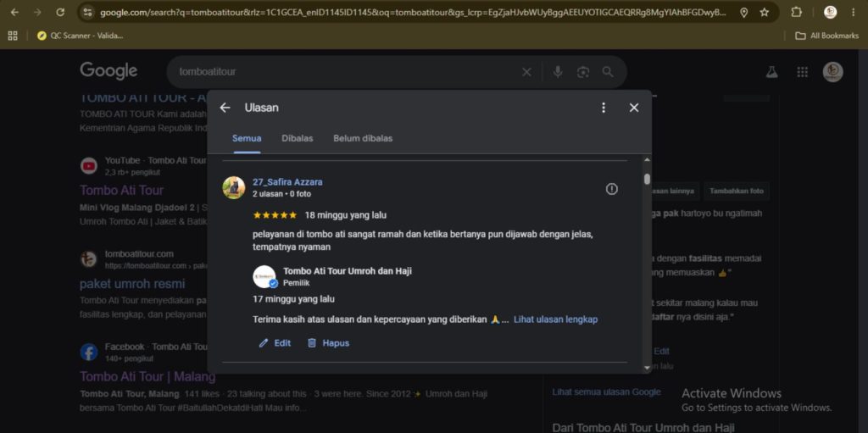Click 27_Safira Azzara's profile picture
The width and height of the screenshot is (868, 433).
[234, 188]
